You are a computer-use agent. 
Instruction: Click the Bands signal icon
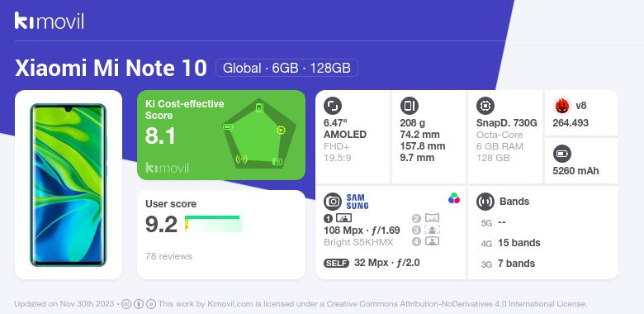coord(485,202)
